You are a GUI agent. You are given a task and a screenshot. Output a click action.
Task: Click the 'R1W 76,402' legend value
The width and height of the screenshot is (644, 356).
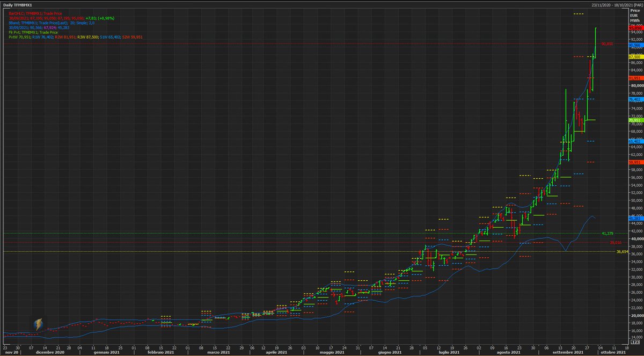click(43, 37)
